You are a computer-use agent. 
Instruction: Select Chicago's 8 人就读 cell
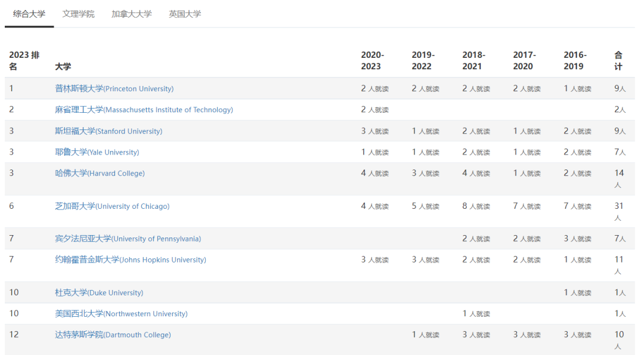coord(476,206)
